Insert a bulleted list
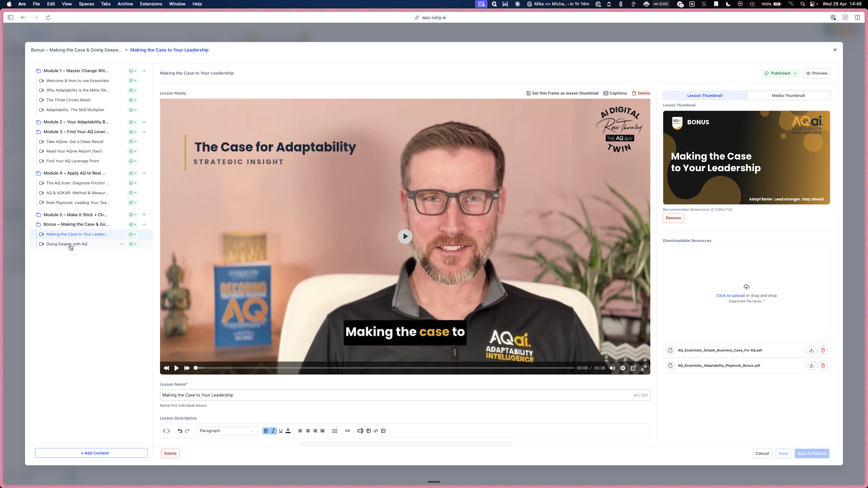Viewport: 868px width, 488px height. pyautogui.click(x=335, y=431)
